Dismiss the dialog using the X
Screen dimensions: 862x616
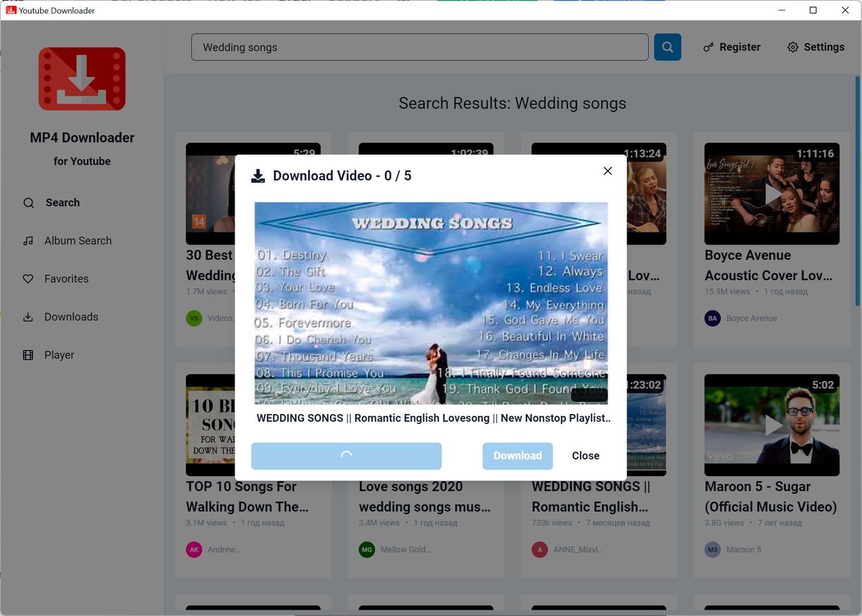point(607,171)
